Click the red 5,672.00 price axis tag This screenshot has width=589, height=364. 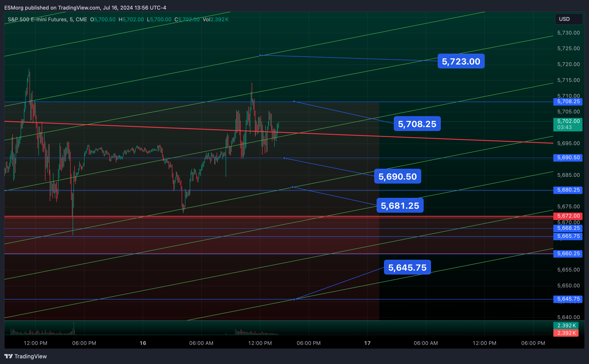click(x=568, y=216)
